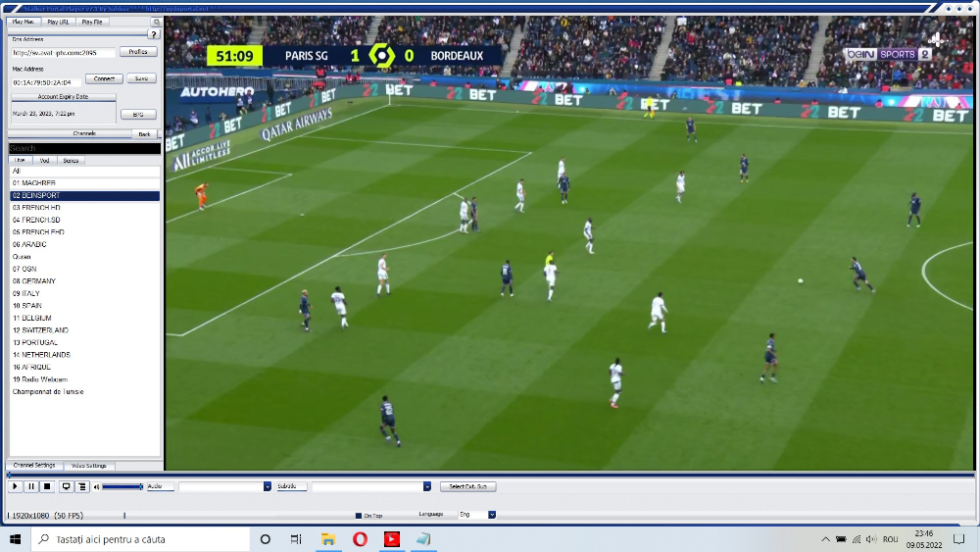
Task: Show hidden system tray icons
Action: click(x=825, y=539)
